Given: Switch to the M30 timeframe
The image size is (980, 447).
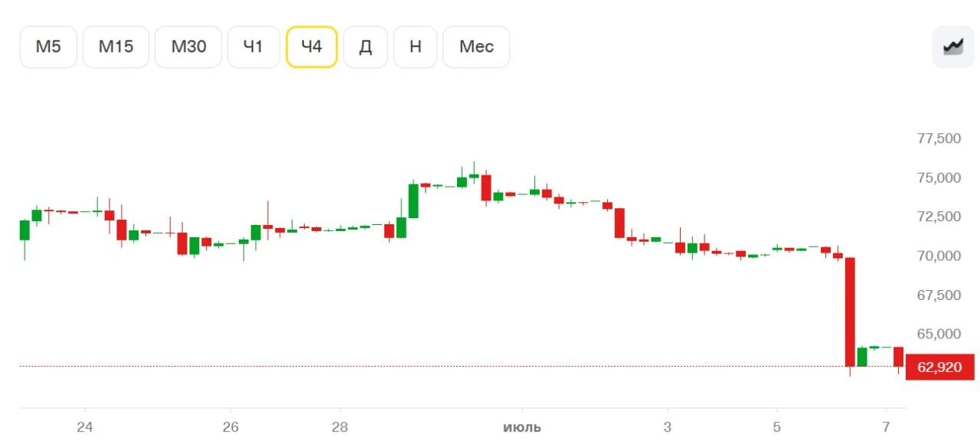Looking at the screenshot, I should [x=188, y=47].
